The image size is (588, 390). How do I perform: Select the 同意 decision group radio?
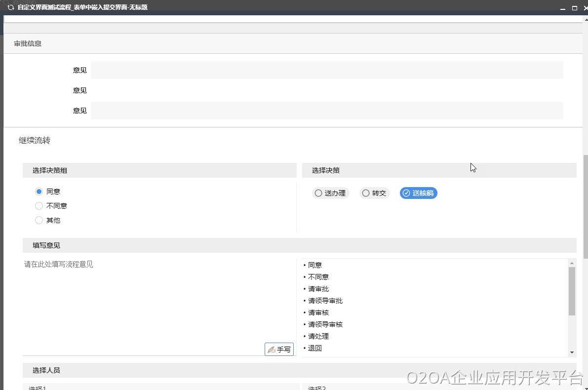coord(39,192)
